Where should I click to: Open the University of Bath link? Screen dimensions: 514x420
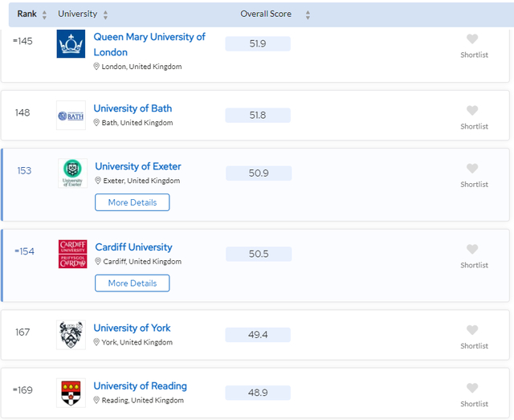coord(133,108)
